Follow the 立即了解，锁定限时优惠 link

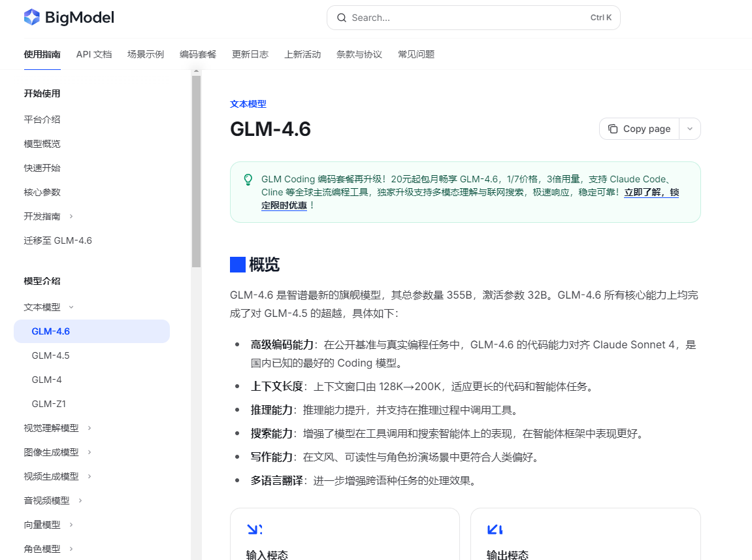point(651,192)
